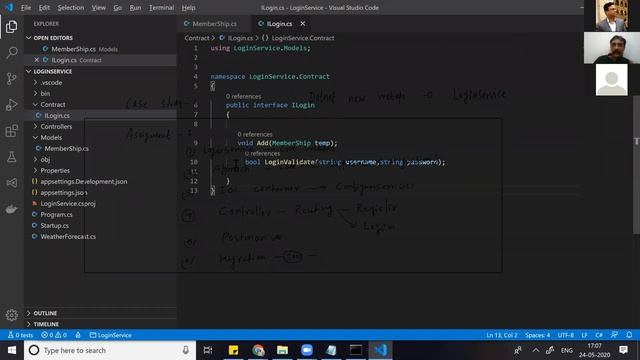
Task: Change encoding via UTF-8 status item
Action: tap(566, 335)
